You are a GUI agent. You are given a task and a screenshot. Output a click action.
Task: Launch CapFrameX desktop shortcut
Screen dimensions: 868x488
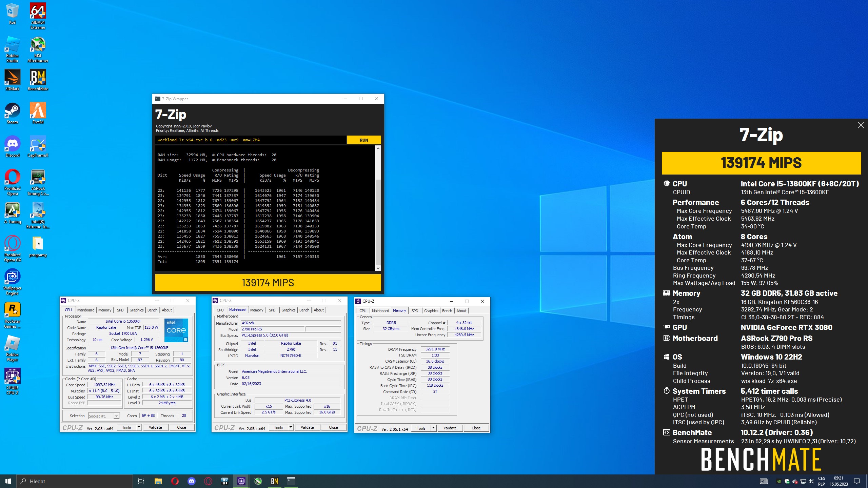tap(38, 146)
